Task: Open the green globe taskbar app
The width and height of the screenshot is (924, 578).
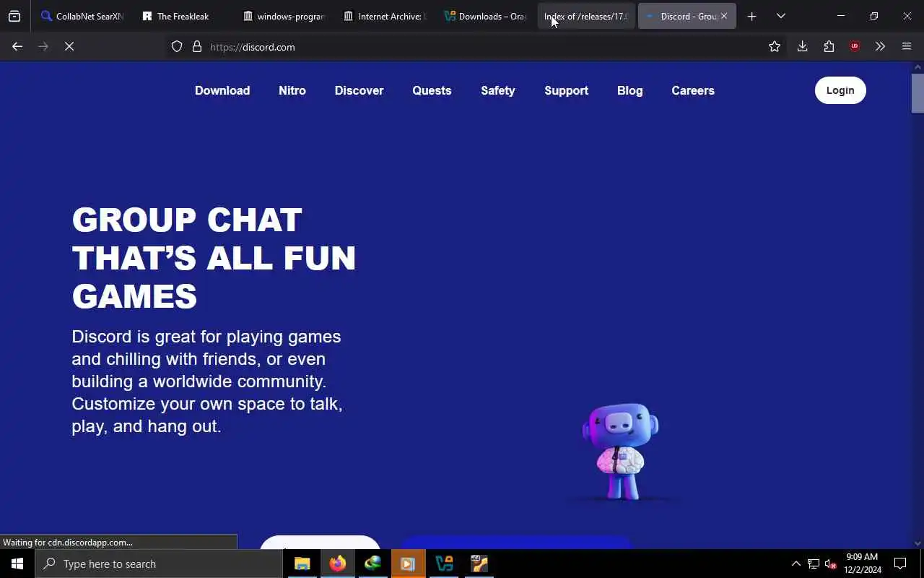Action: (x=372, y=564)
